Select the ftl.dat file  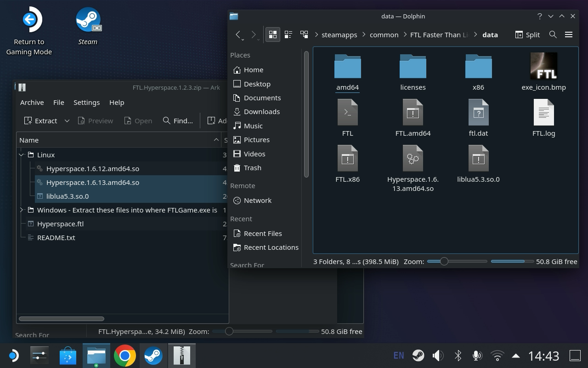pyautogui.click(x=478, y=118)
